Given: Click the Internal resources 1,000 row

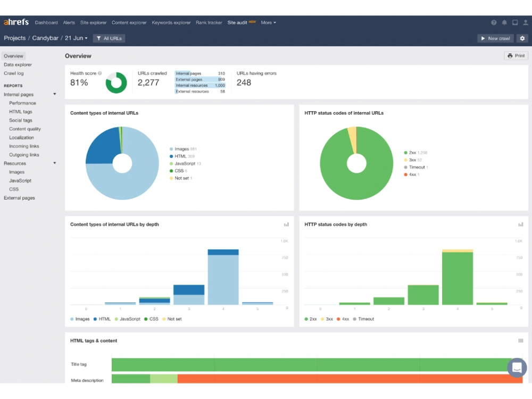Looking at the screenshot, I should pos(200,86).
